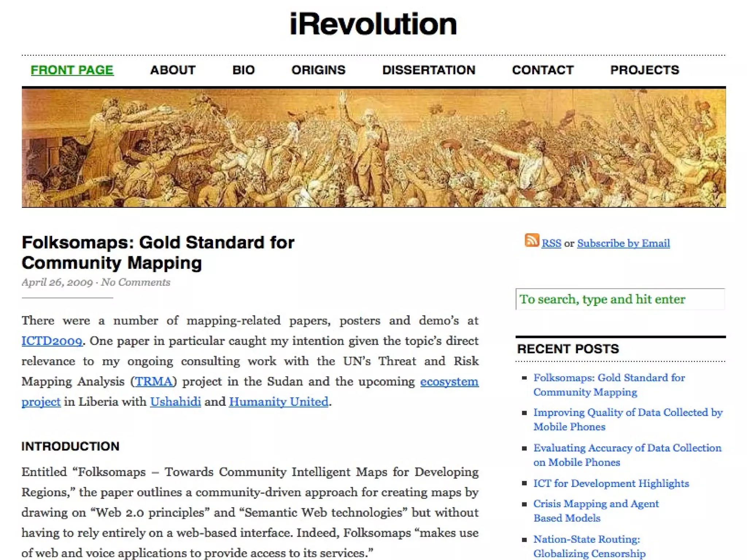Click the orange RSS feed icon
This screenshot has width=747, height=560.
(531, 241)
